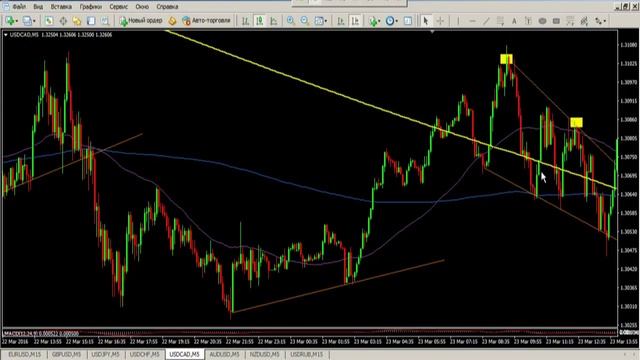
Task: Open the Сервис menu
Action: pyautogui.click(x=118, y=7)
